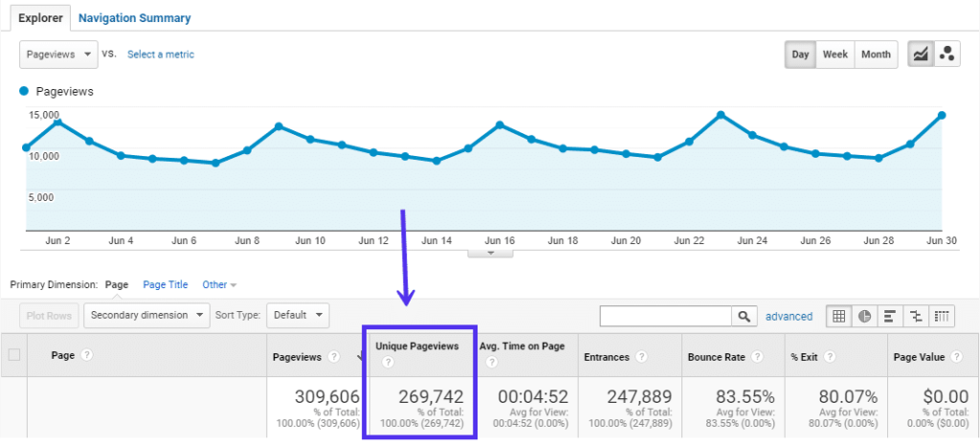Viewport: 980px width, 446px height.
Task: Click the search magnifier button
Action: [744, 316]
